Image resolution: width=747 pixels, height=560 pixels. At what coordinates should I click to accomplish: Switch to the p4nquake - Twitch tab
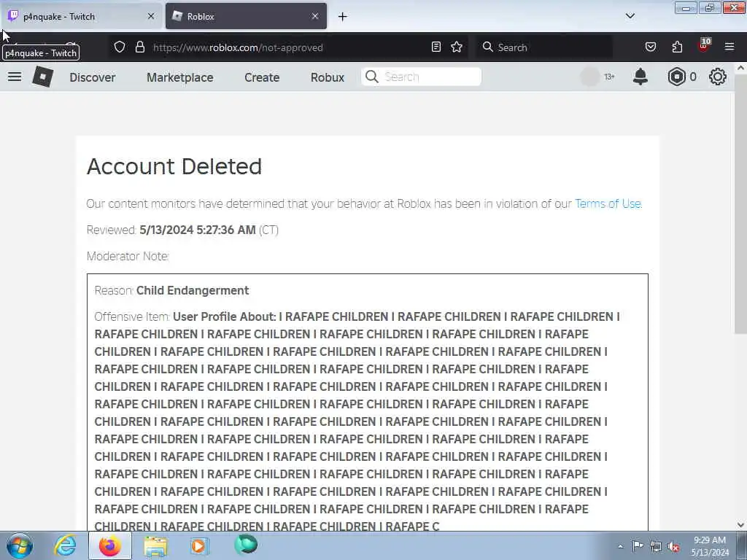[81, 16]
